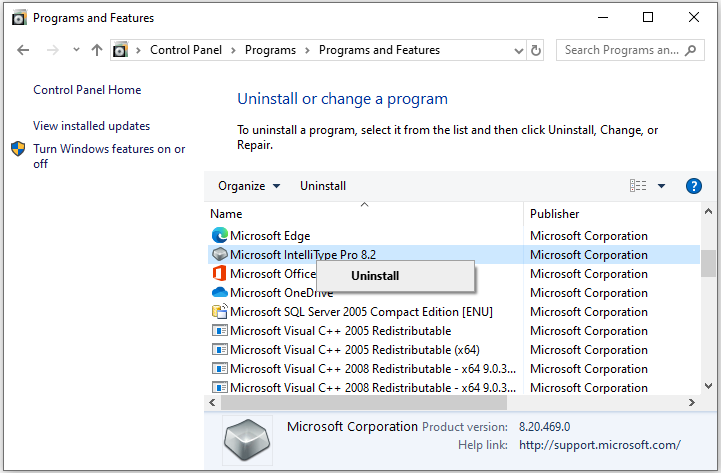The image size is (721, 473).
Task: Click Microsoft Corporation publisher in Edge row
Action: [589, 236]
